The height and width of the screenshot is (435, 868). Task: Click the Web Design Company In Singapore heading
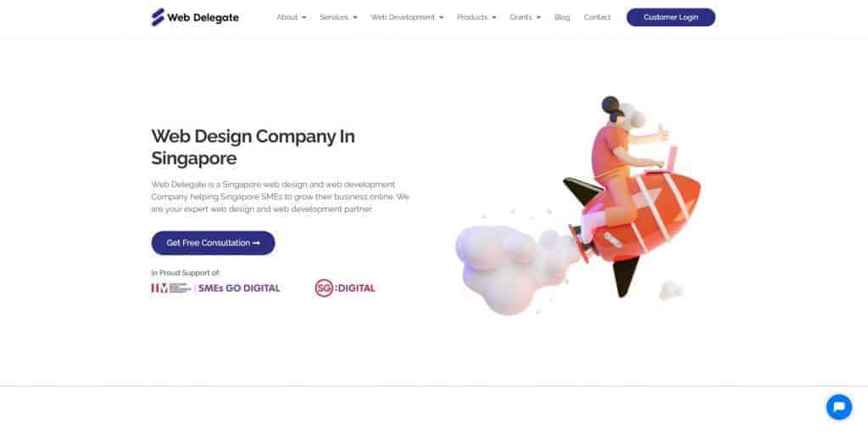pyautogui.click(x=253, y=148)
